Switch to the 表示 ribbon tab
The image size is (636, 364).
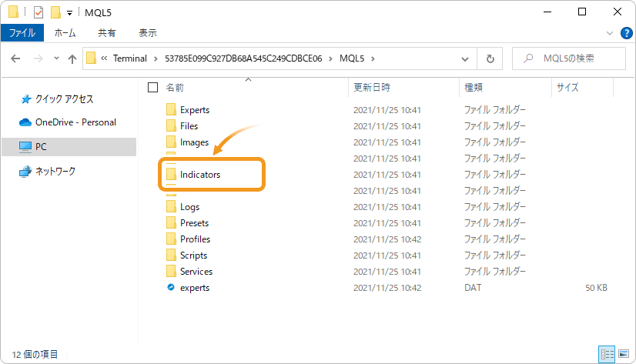pyautogui.click(x=148, y=33)
